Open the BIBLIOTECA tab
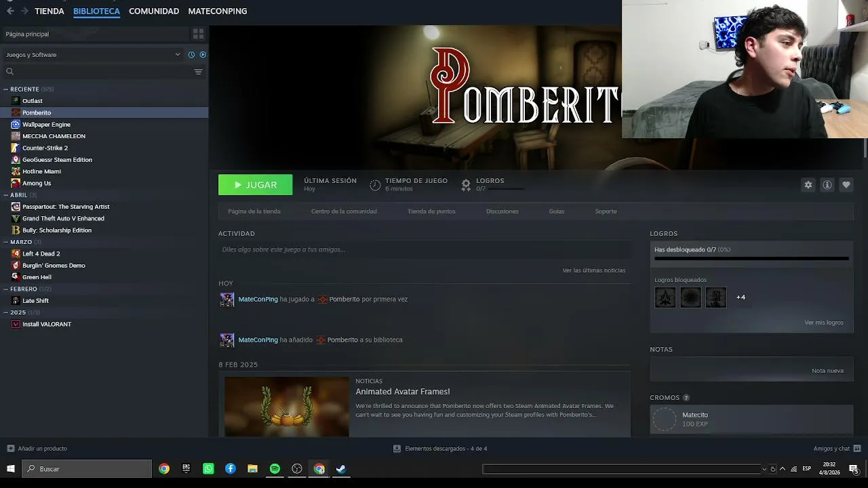Image resolution: width=868 pixels, height=488 pixels. pos(96,12)
